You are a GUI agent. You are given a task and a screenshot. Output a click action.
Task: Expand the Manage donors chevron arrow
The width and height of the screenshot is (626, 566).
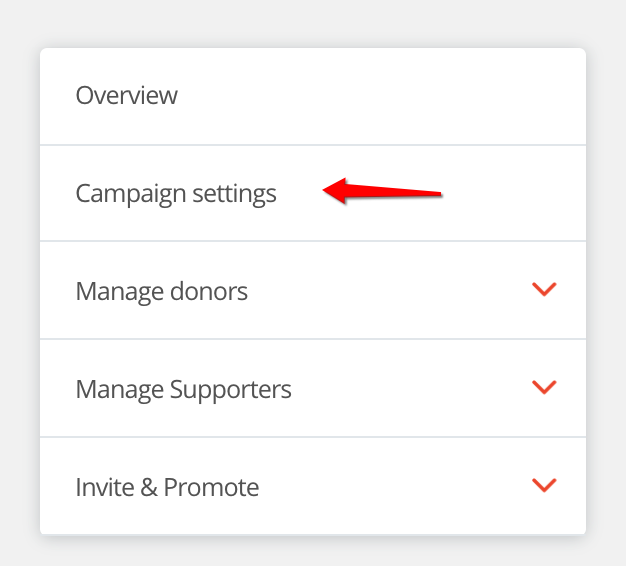544,290
